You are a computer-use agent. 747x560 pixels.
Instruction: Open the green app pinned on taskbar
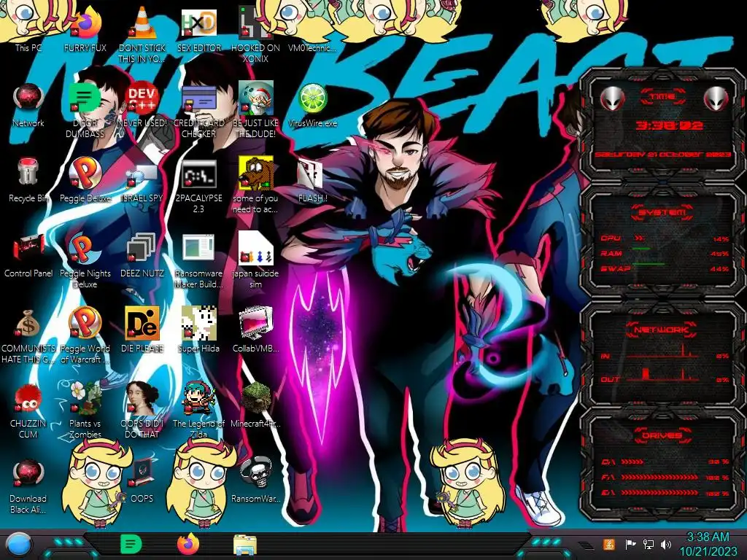(131, 544)
